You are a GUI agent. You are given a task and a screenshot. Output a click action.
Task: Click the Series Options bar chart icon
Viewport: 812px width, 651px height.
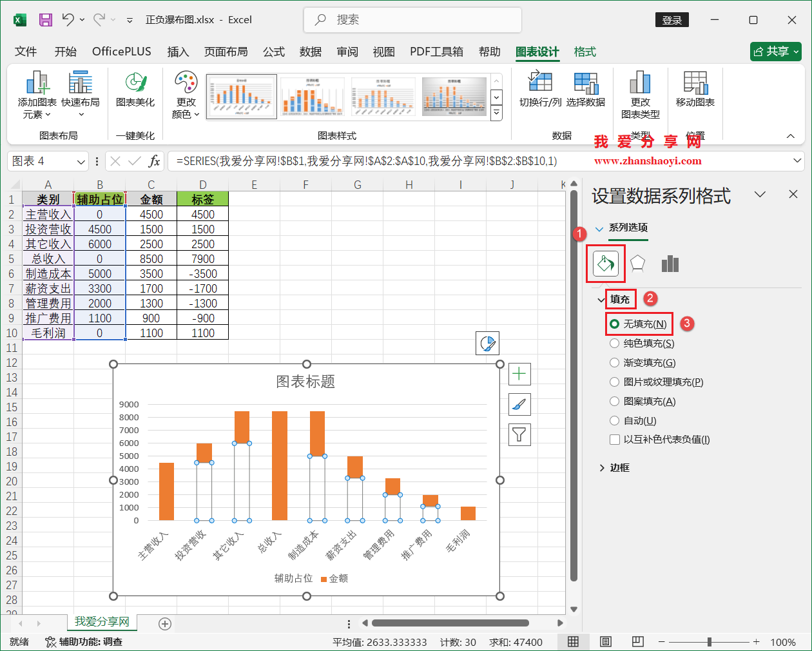[670, 263]
